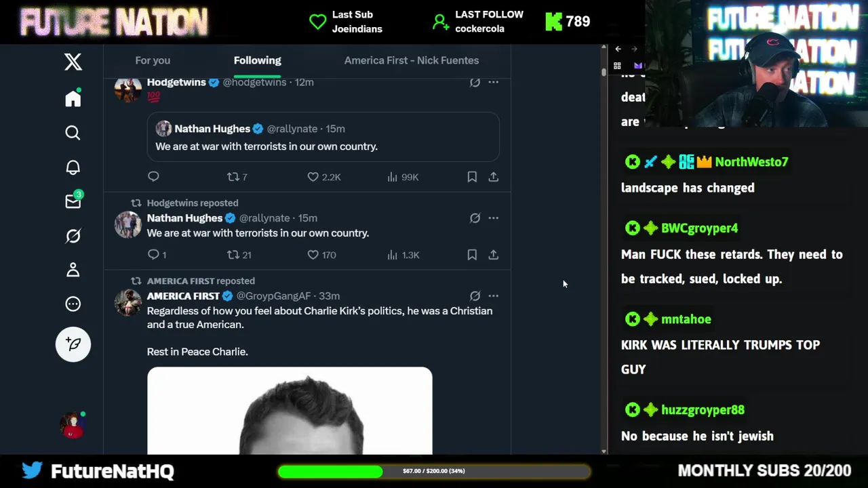Click the compose Post button
The height and width of the screenshot is (488, 868).
(x=73, y=344)
